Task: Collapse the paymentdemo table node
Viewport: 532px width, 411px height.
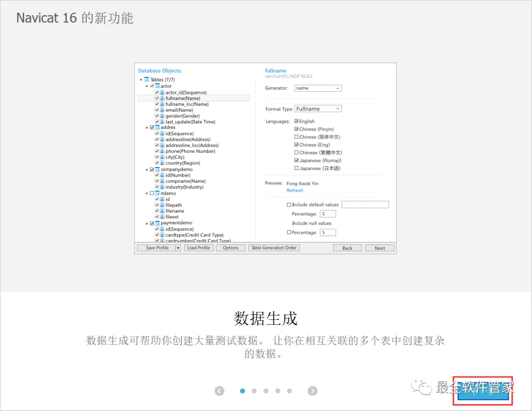Action: (147, 223)
